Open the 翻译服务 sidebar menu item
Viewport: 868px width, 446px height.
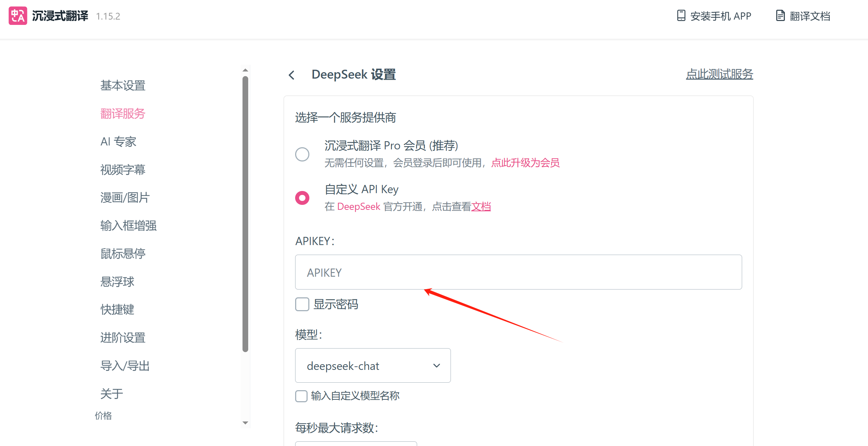coord(123,114)
